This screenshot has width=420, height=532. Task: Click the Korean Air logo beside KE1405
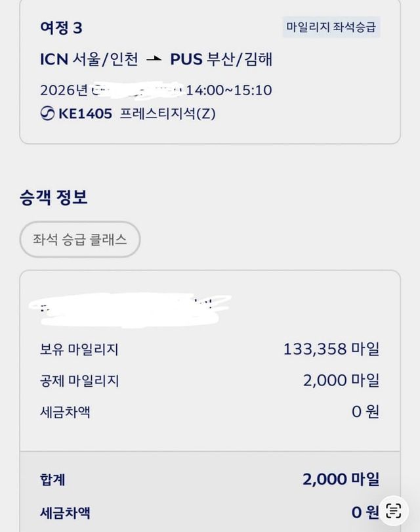tap(47, 114)
